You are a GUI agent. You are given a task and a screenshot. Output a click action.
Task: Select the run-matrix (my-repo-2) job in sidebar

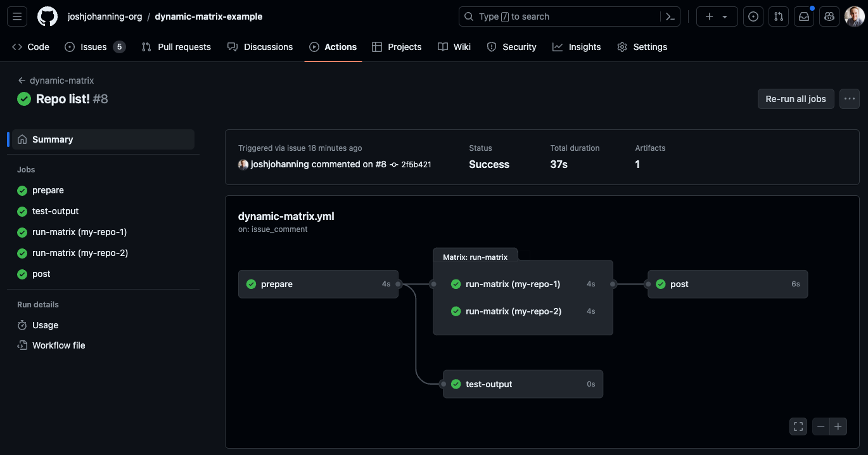point(80,253)
